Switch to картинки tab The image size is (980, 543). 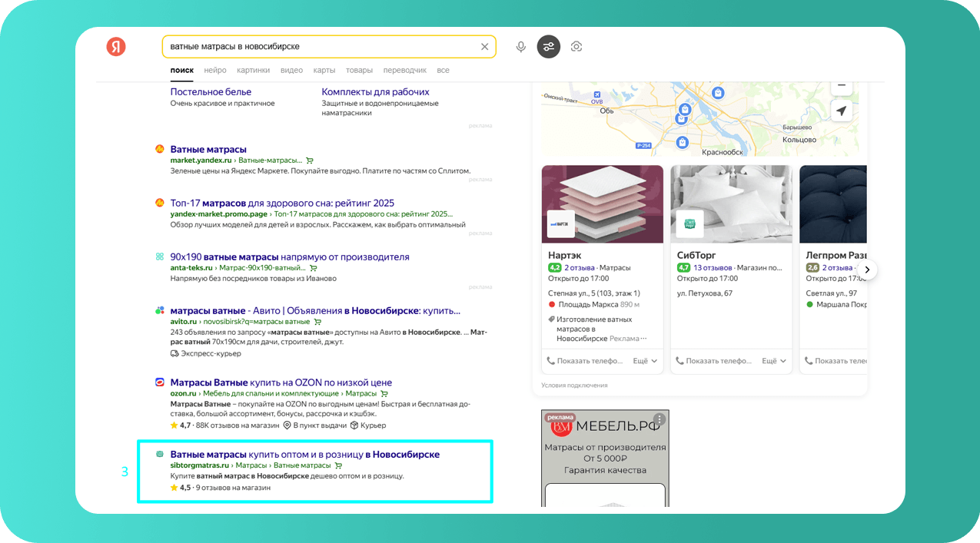pyautogui.click(x=254, y=70)
